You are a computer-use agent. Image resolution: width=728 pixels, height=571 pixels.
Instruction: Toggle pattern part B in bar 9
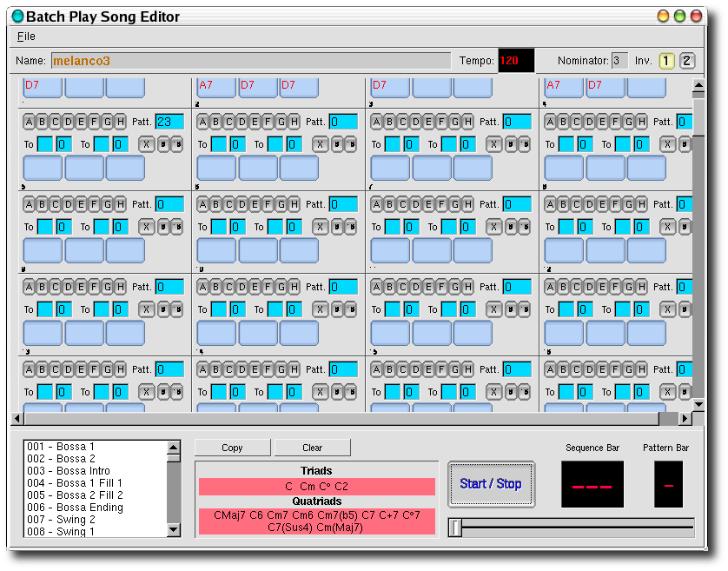point(42,204)
